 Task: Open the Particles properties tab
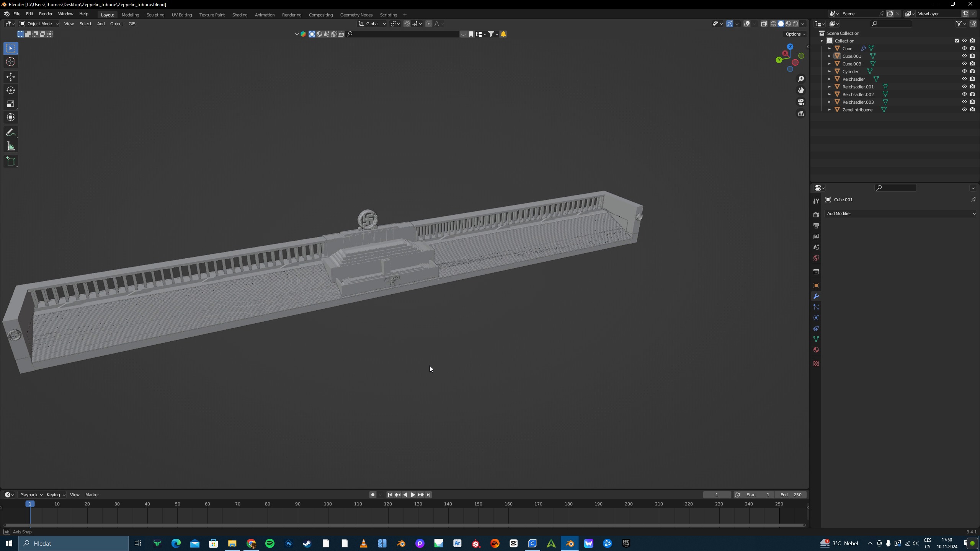pyautogui.click(x=816, y=307)
